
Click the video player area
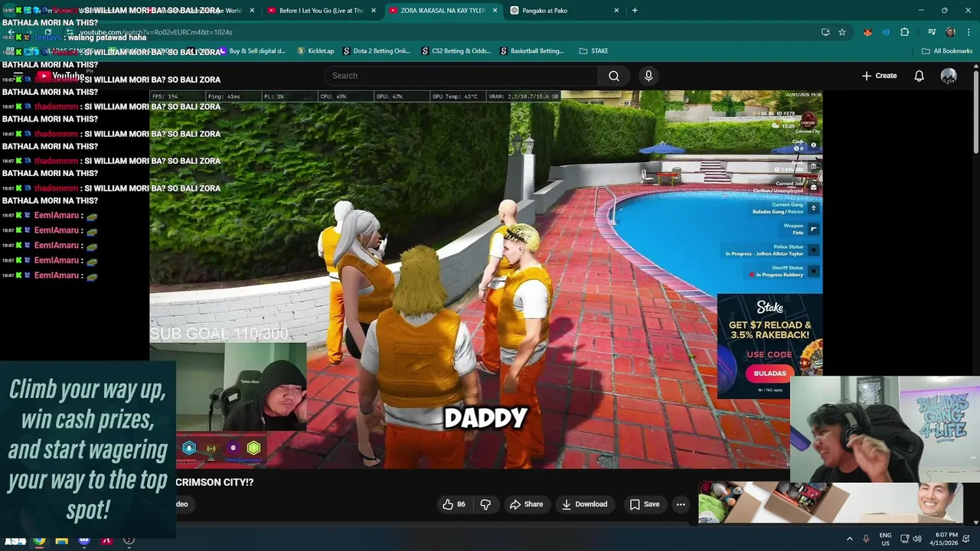485,279
